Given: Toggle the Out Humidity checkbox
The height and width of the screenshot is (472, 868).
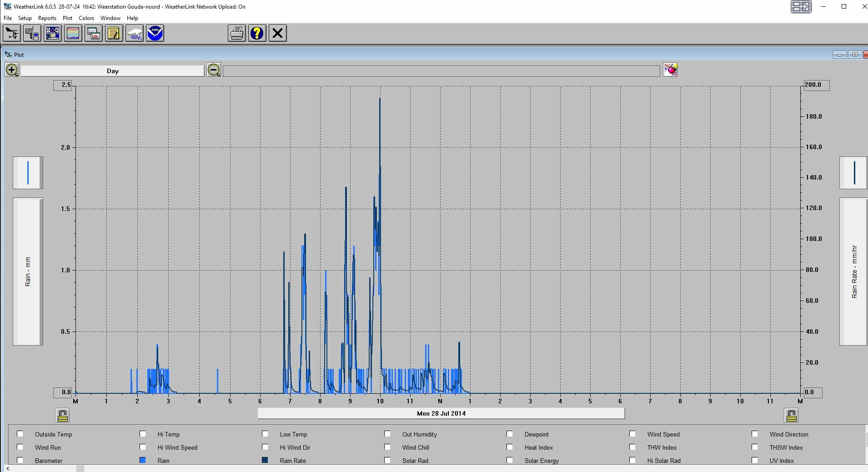Looking at the screenshot, I should 387,434.
